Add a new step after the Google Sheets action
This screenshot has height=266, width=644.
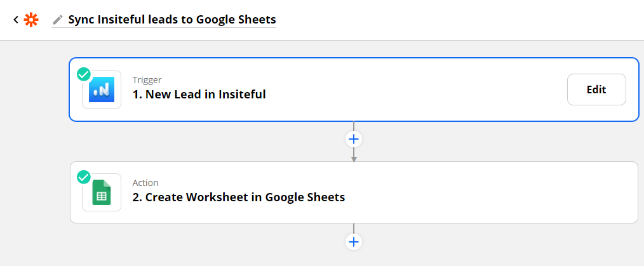(x=354, y=242)
